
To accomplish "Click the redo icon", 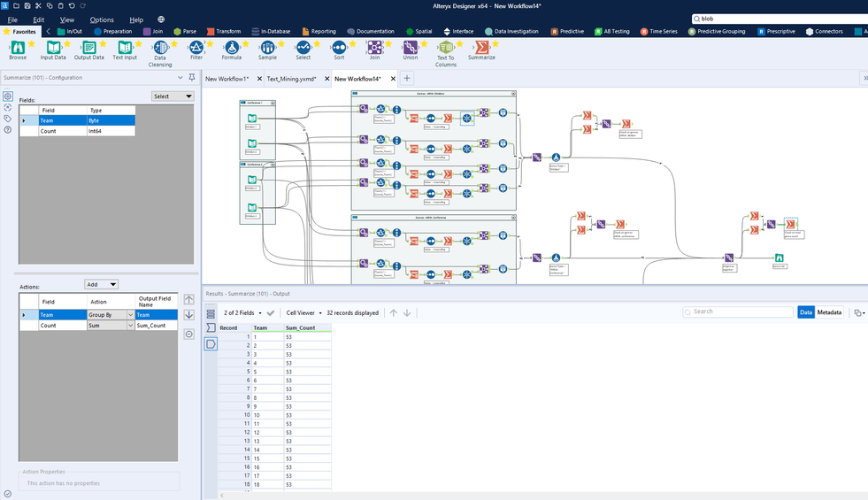I will (x=82, y=5).
